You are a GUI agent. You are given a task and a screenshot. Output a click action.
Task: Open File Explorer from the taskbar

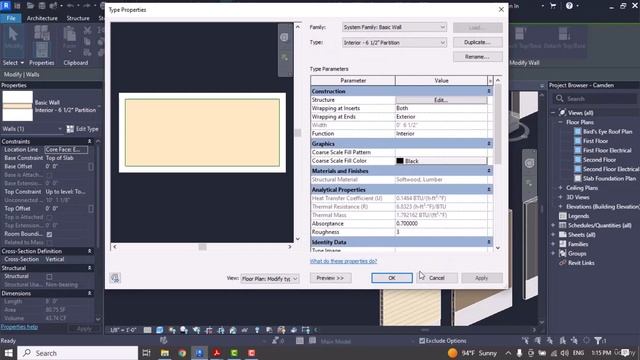coord(165,353)
